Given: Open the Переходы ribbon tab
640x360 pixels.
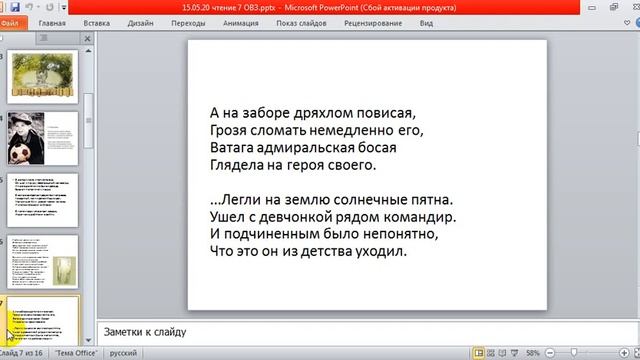Looking at the screenshot, I should pyautogui.click(x=188, y=23).
